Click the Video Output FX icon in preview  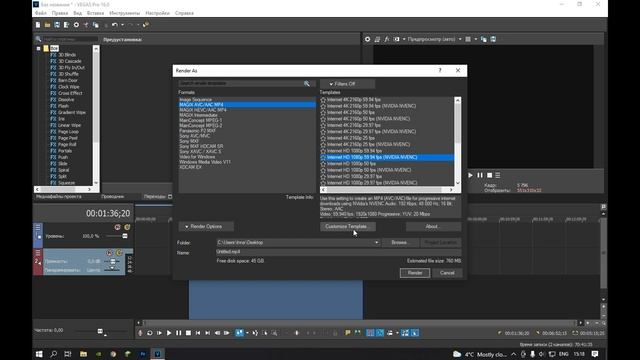point(387,39)
